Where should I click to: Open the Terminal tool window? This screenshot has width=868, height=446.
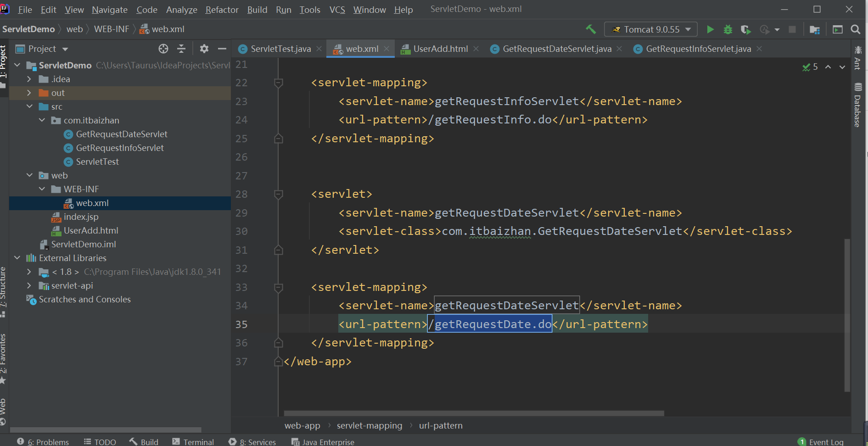[193, 442]
